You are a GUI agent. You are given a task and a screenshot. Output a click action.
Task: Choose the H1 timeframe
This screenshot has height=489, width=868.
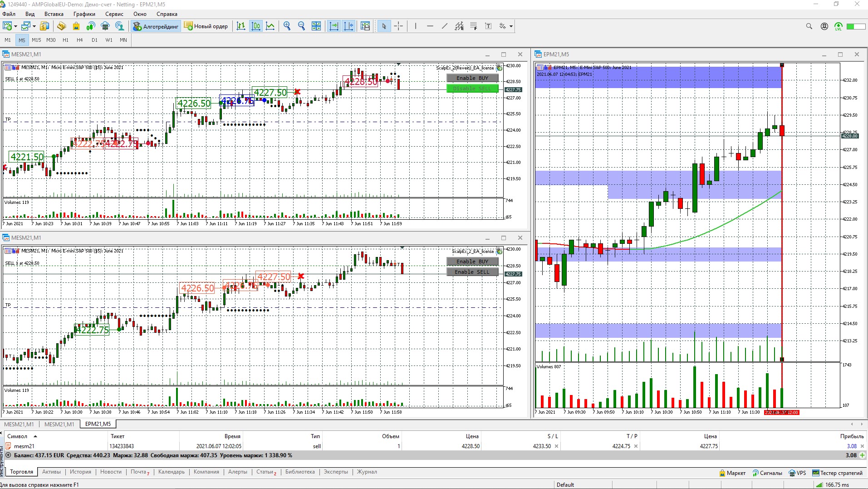(65, 40)
